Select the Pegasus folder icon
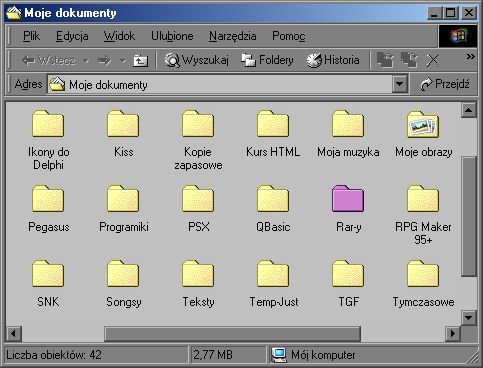 (48, 199)
